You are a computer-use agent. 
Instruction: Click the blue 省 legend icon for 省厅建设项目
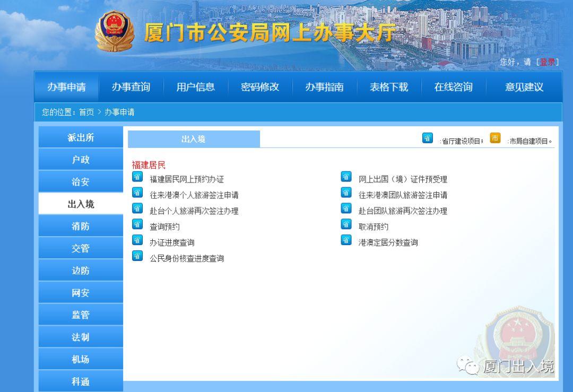[428, 138]
